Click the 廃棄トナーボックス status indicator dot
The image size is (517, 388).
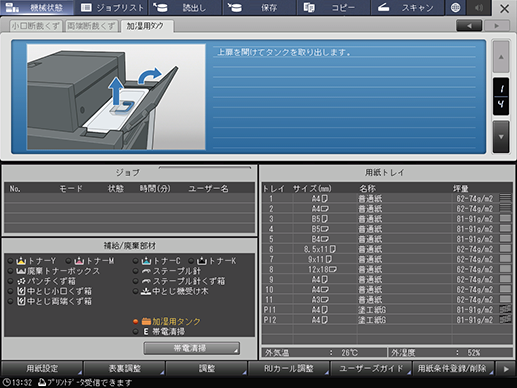tap(10, 271)
